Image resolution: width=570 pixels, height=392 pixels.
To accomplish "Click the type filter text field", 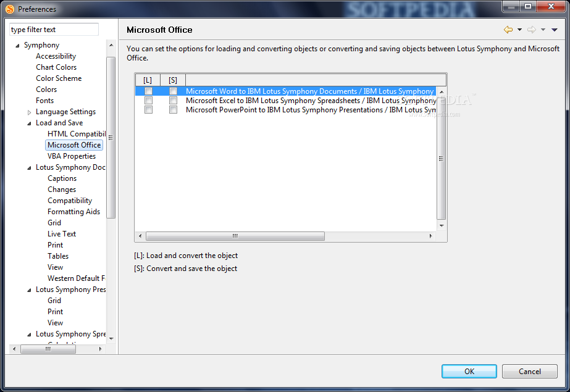I will (x=54, y=30).
